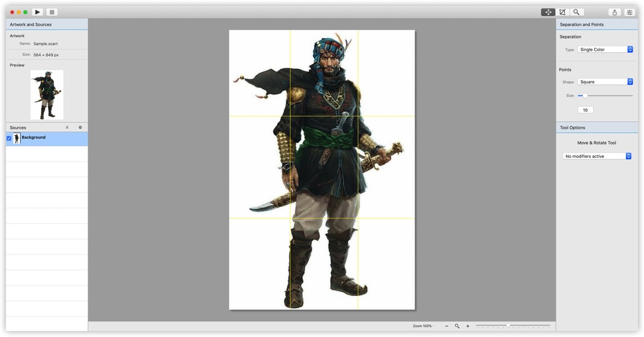
Task: Select the Move & Rotate tool icon
Action: click(548, 12)
